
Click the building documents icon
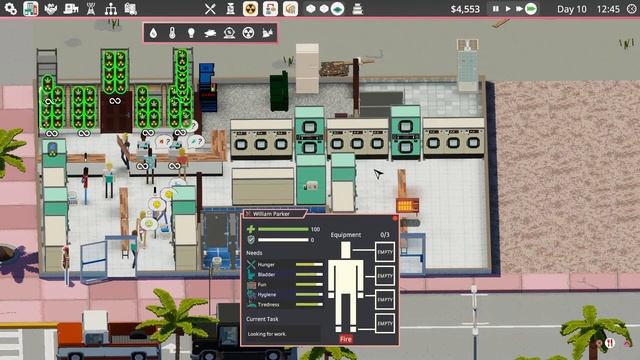coord(131,9)
